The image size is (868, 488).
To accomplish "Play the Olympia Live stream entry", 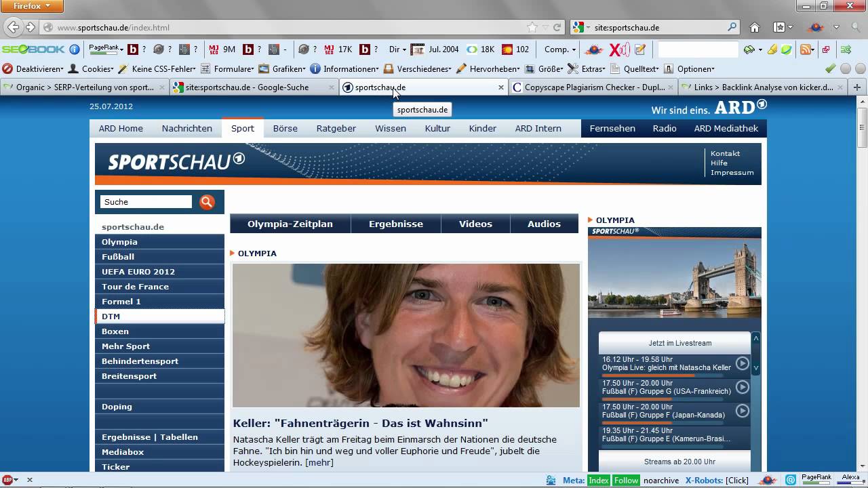I will (x=743, y=364).
